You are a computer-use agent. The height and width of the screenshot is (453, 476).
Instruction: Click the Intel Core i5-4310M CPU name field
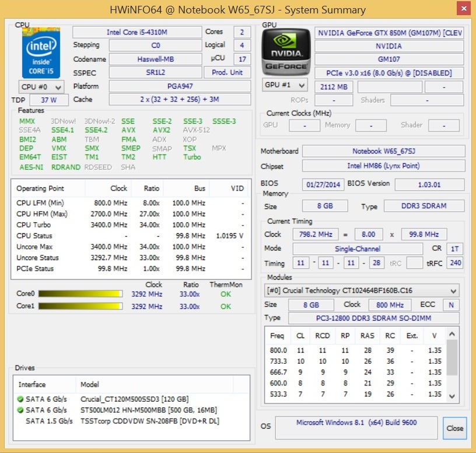pos(137,32)
